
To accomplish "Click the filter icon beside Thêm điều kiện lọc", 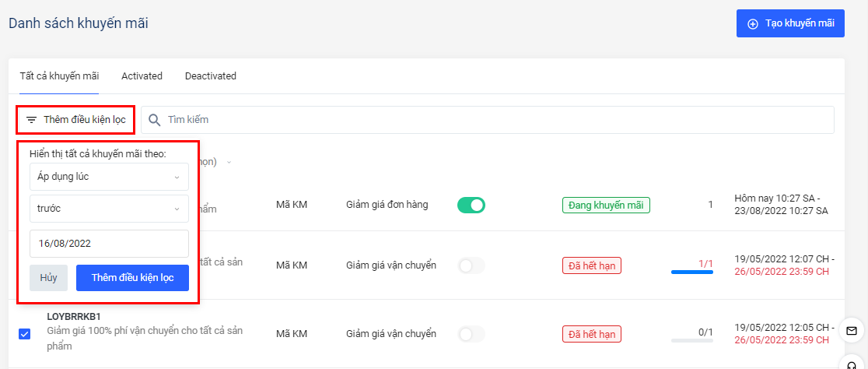I will point(31,120).
